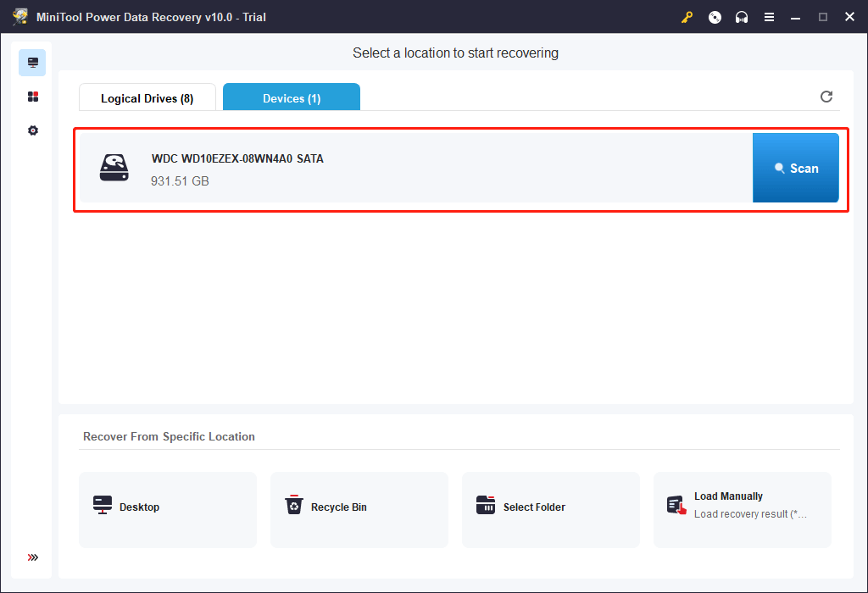The width and height of the screenshot is (868, 593).
Task: Click the headphones support icon
Action: pyautogui.click(x=742, y=17)
